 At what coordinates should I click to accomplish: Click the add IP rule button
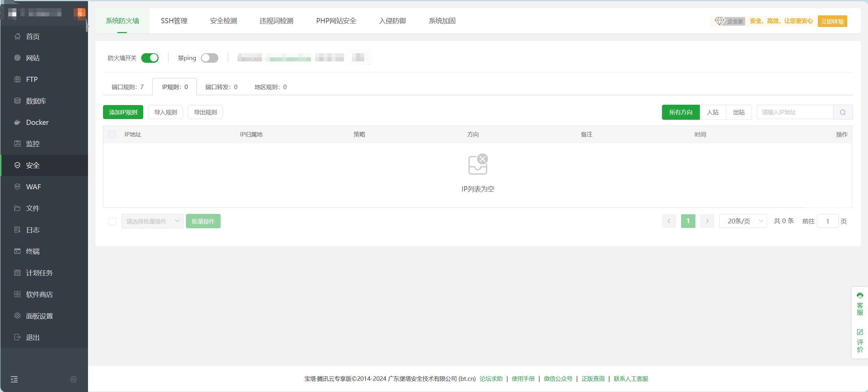[x=123, y=112]
